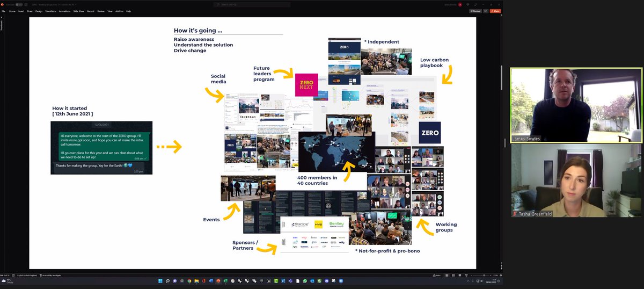
Task: Open the File menu
Action: (x=3, y=11)
